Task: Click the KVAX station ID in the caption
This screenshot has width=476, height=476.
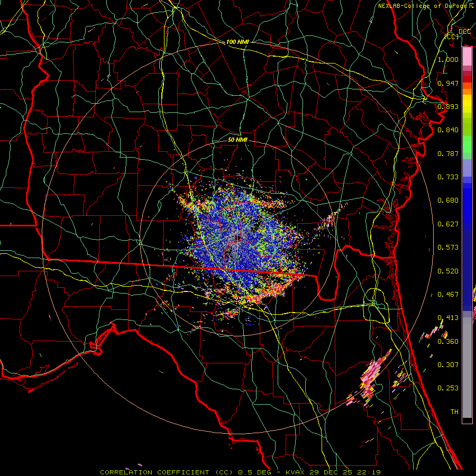Action: (296, 472)
